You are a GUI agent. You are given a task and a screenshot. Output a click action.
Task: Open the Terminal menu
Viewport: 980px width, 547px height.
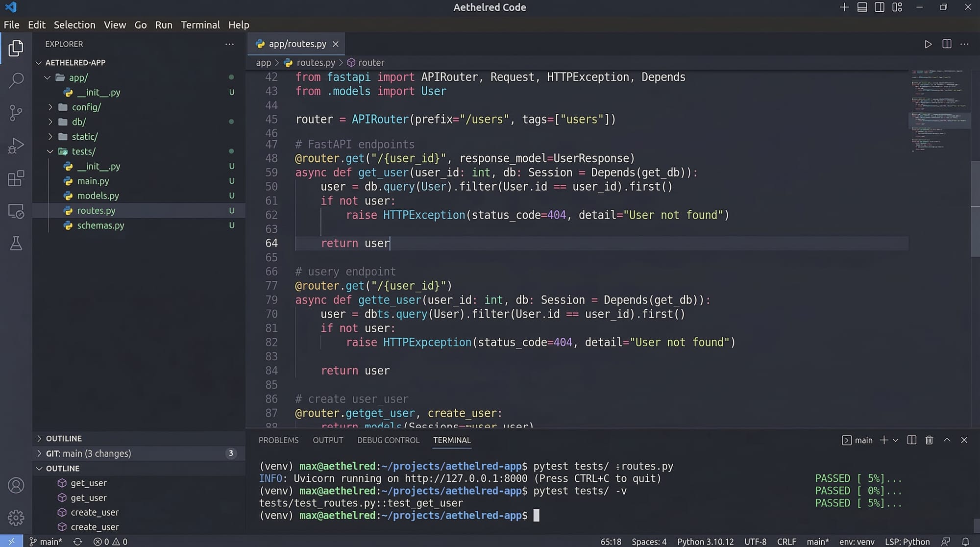pos(200,25)
